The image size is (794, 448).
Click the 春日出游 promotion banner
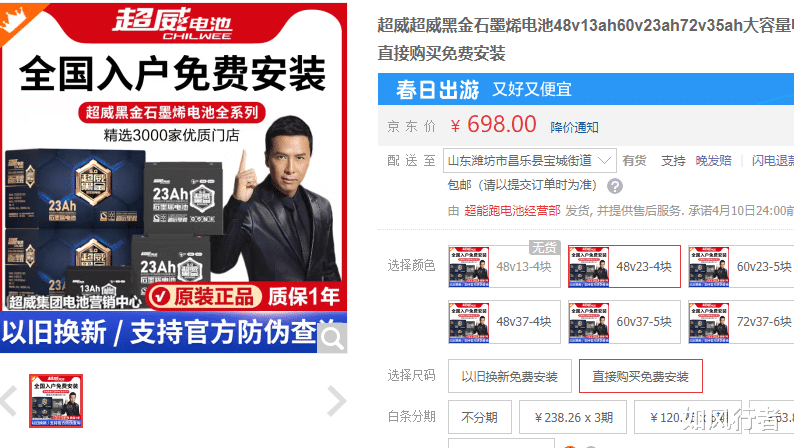pos(586,89)
